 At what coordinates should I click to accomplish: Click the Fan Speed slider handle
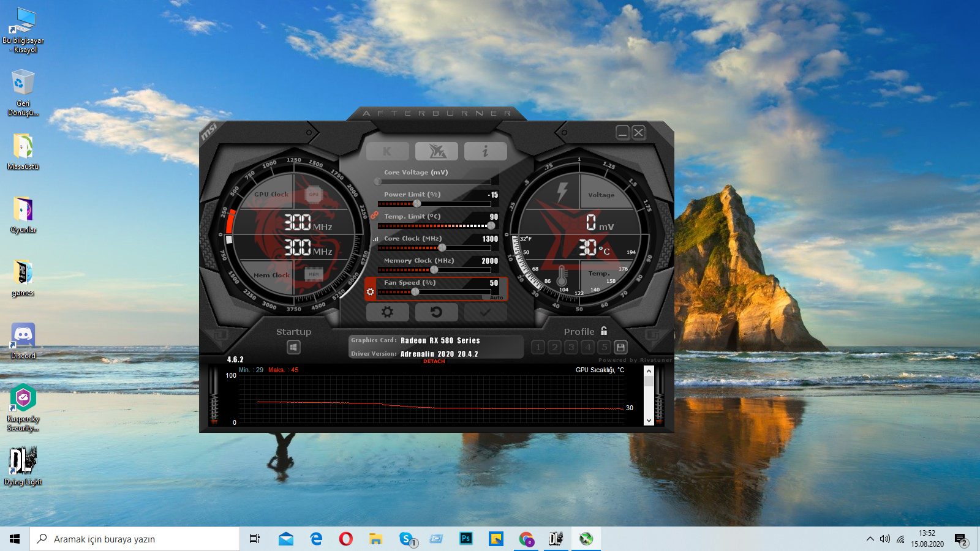415,292
